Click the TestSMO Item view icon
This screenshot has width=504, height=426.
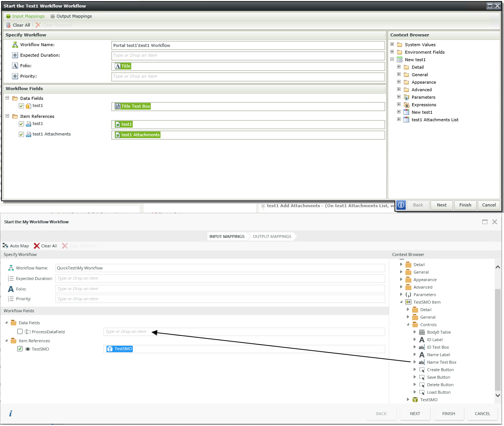coord(408,302)
